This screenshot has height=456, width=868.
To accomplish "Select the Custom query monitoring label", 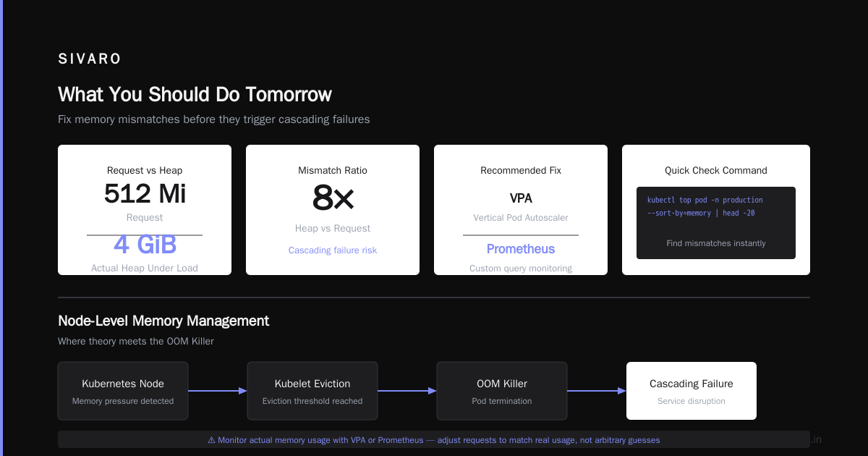I will click(521, 269).
